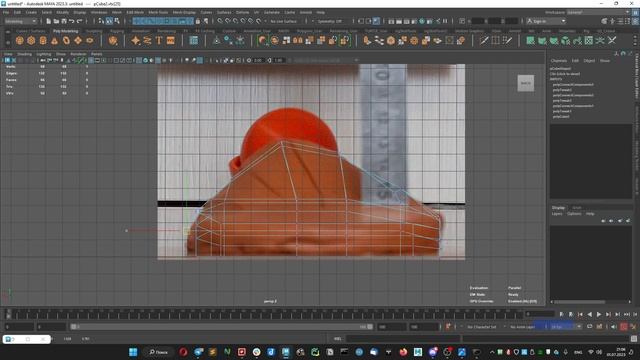640x360 pixels.
Task: Play the timeline forward
Action: pyautogui.click(x=599, y=314)
